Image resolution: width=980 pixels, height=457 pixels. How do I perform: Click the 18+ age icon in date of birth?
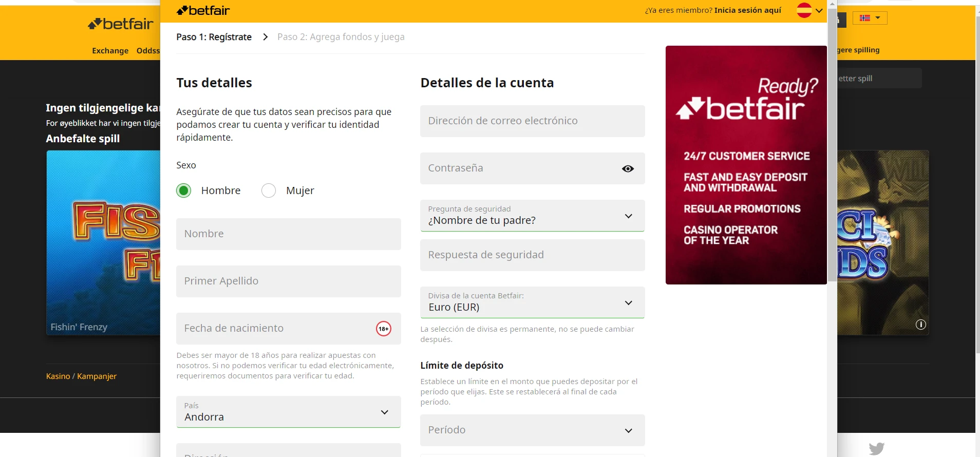384,329
